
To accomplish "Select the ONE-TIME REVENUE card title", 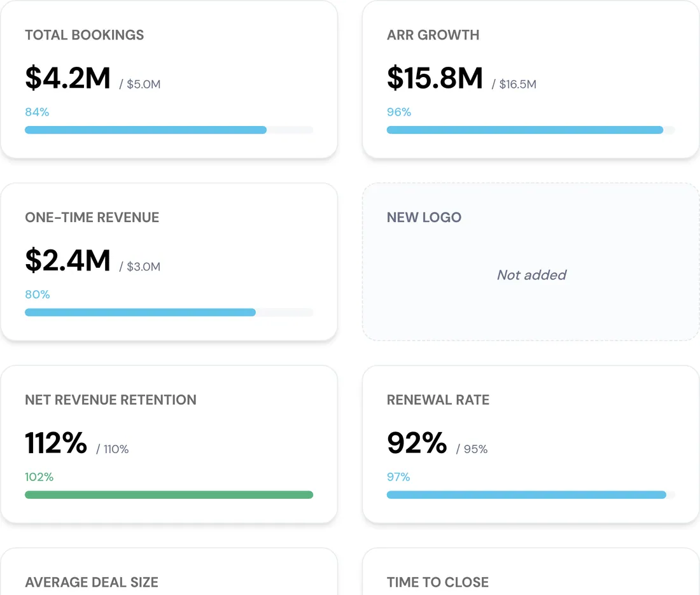I will (92, 218).
